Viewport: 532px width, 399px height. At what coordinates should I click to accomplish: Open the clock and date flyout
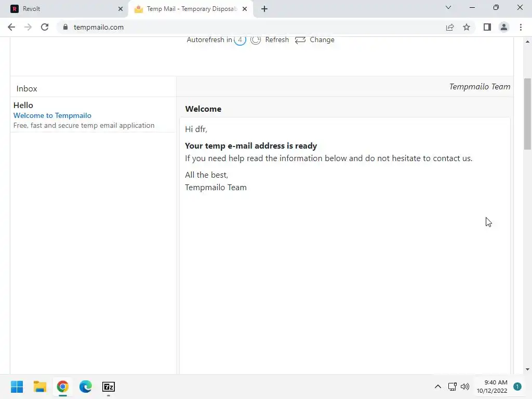492,387
